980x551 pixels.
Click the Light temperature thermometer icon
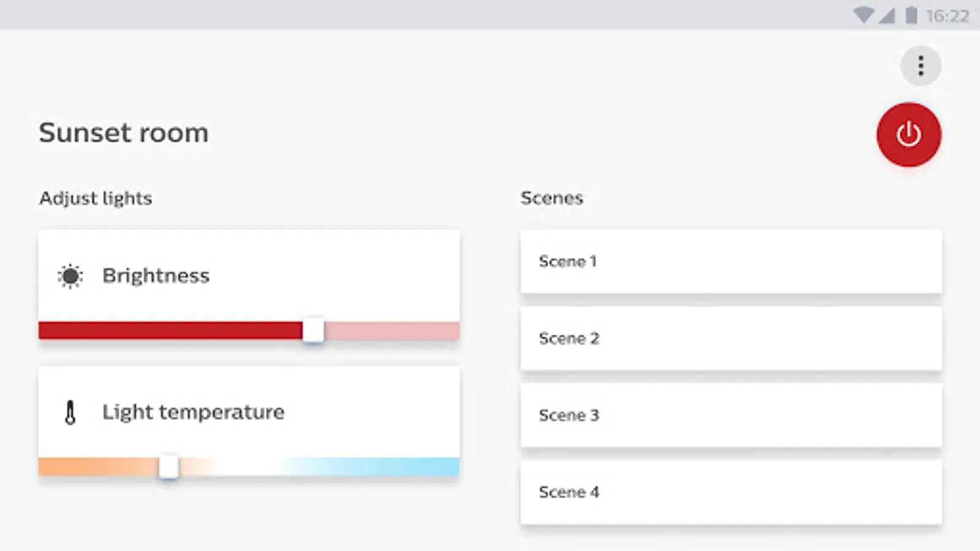coord(70,413)
